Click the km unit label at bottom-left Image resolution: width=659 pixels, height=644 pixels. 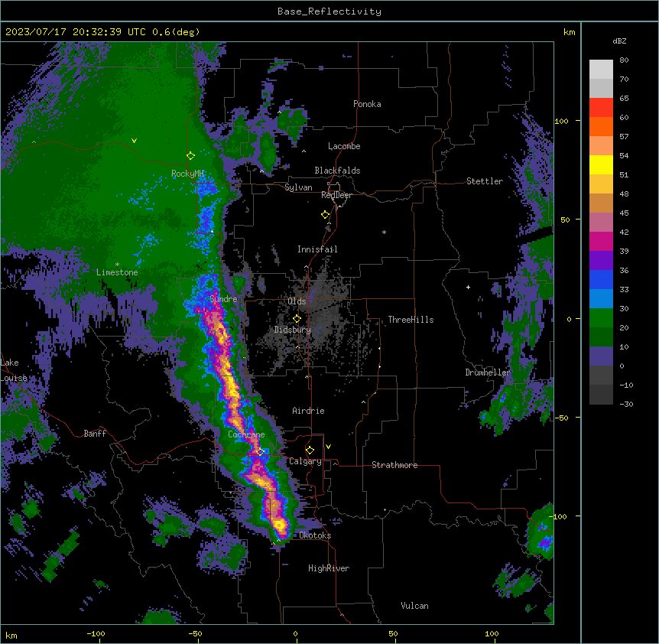11,635
